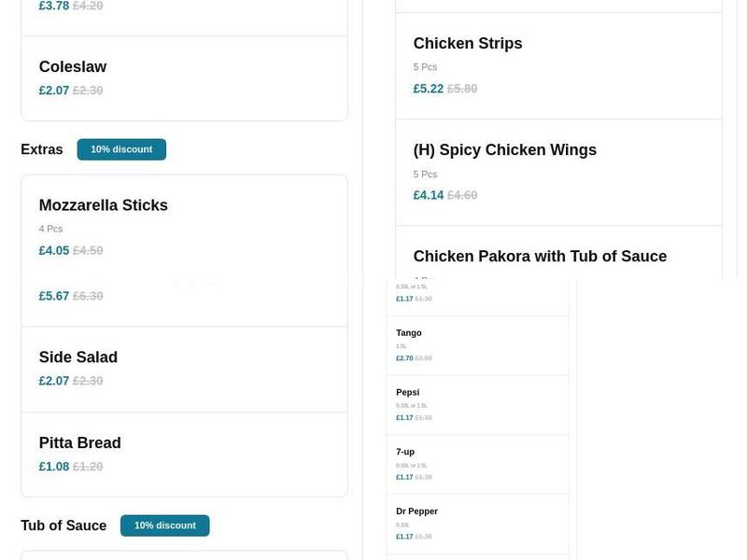Pick the Chicken Strips item
This screenshot has width=747, height=560.
(468, 43)
